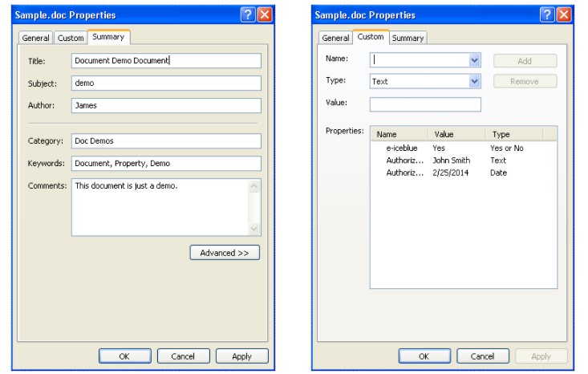Select the Authoriz... row dated 2/25/2014
588x374 pixels.
pos(464,173)
